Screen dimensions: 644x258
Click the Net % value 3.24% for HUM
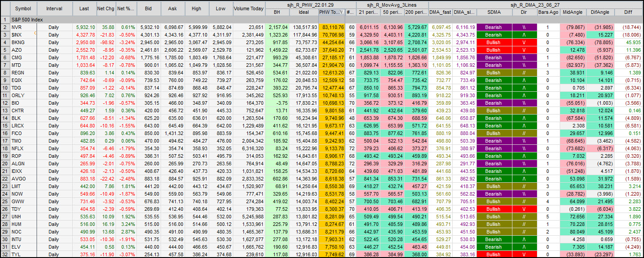(126, 224)
